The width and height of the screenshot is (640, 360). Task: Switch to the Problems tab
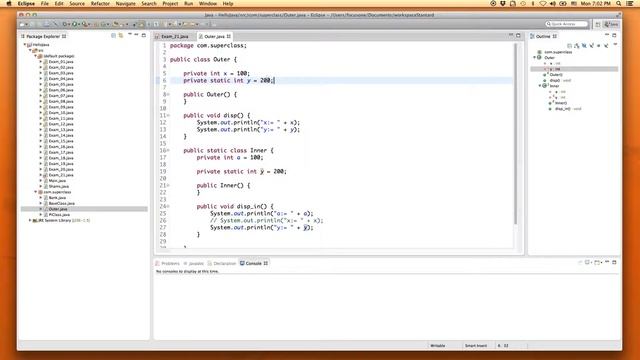click(167, 263)
